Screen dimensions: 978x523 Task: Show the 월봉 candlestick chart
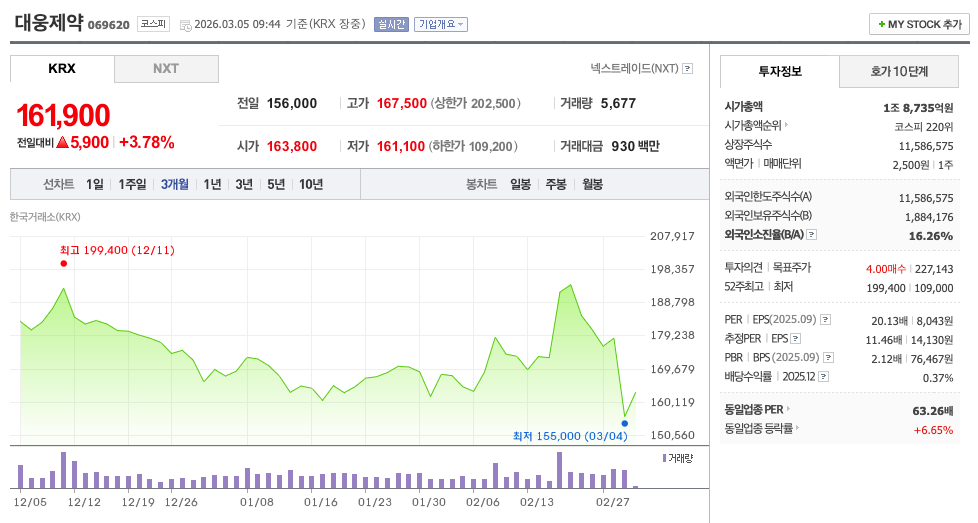593,185
